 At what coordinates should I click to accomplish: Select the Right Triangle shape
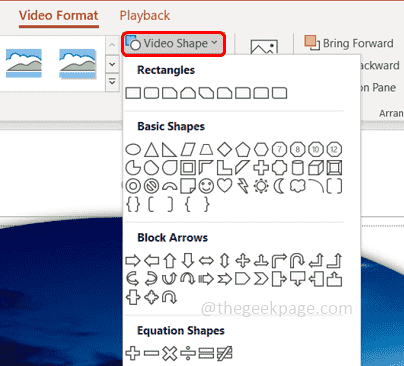pos(169,150)
